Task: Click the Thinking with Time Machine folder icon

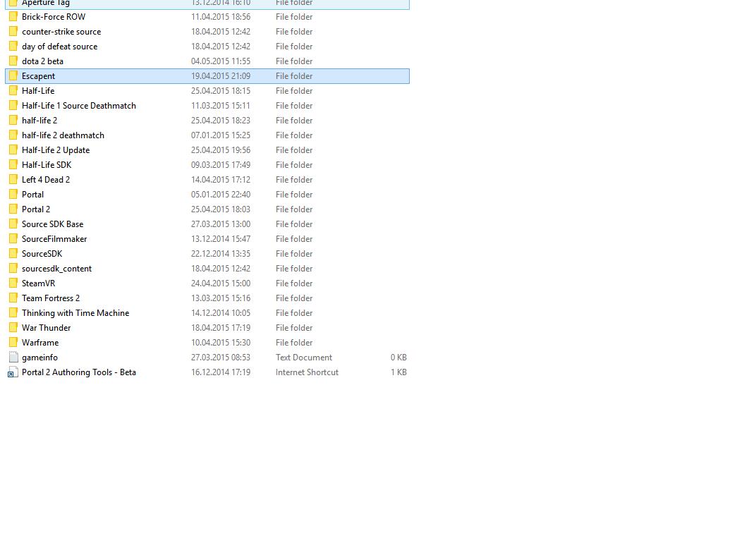Action: [13, 313]
